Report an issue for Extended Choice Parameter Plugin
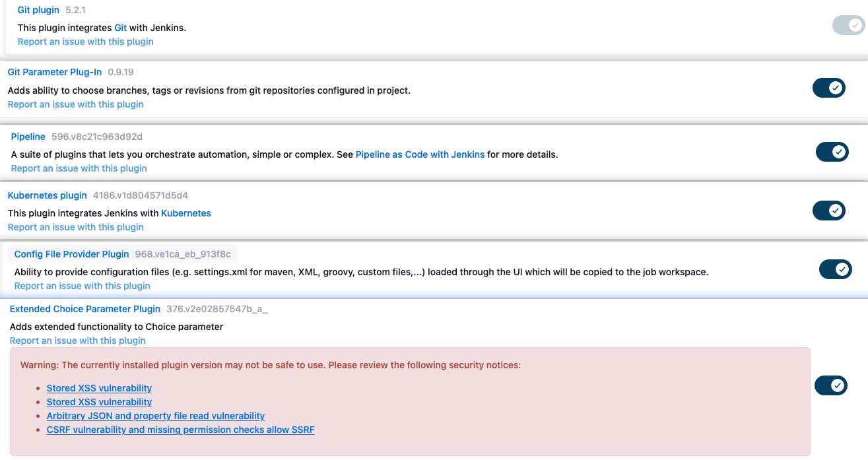 point(77,341)
